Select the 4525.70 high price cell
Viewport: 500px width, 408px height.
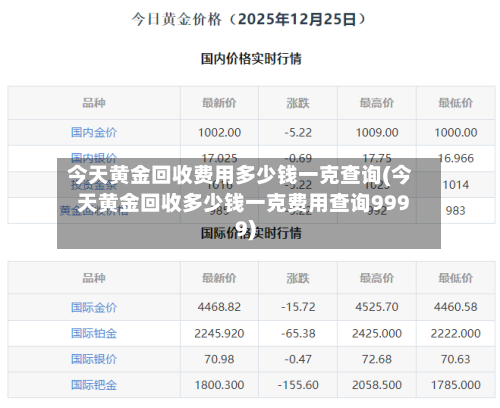(x=377, y=307)
